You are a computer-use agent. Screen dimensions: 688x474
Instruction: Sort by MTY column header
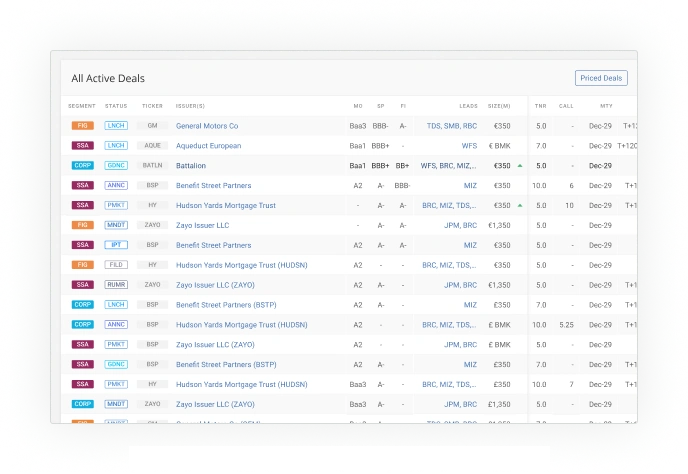click(606, 106)
